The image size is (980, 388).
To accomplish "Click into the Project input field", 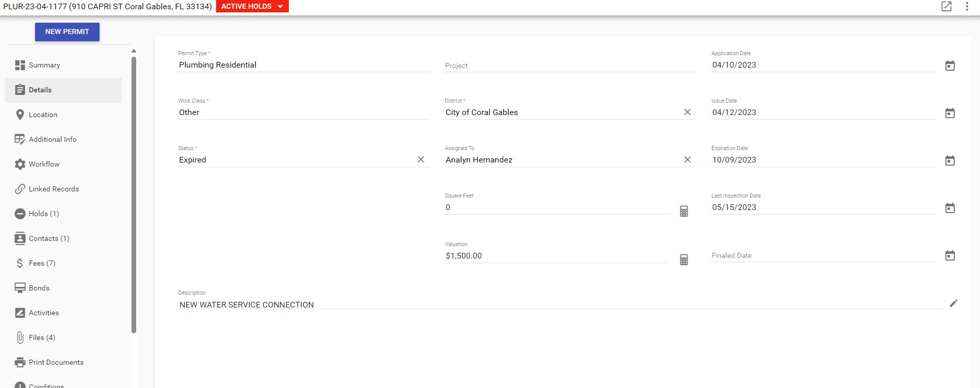I will [570, 66].
